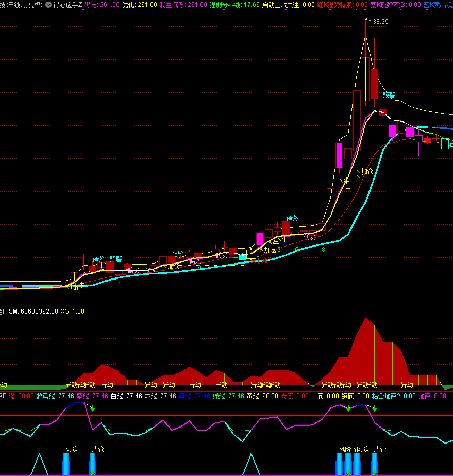Click the 加仓 signal on the steep rally

point(367,172)
